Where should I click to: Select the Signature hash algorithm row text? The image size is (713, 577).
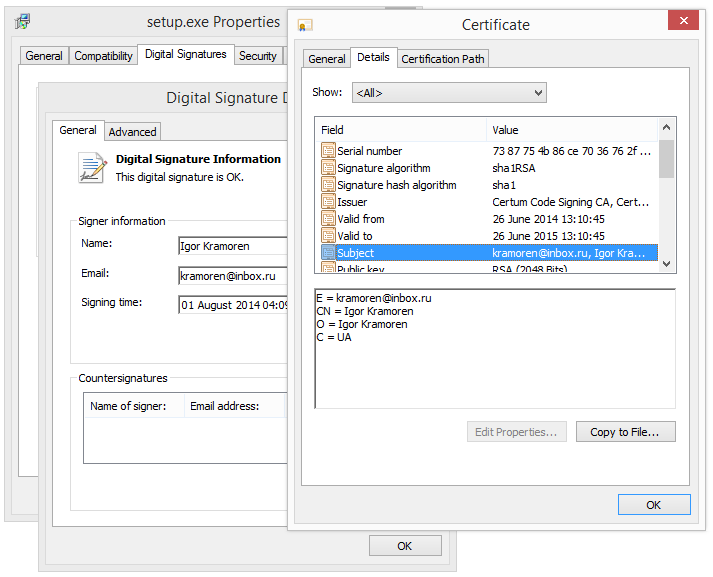point(397,185)
